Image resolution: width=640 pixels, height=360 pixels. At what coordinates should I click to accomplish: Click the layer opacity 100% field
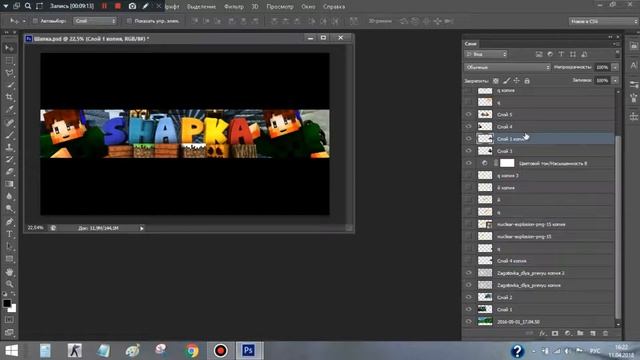point(602,67)
